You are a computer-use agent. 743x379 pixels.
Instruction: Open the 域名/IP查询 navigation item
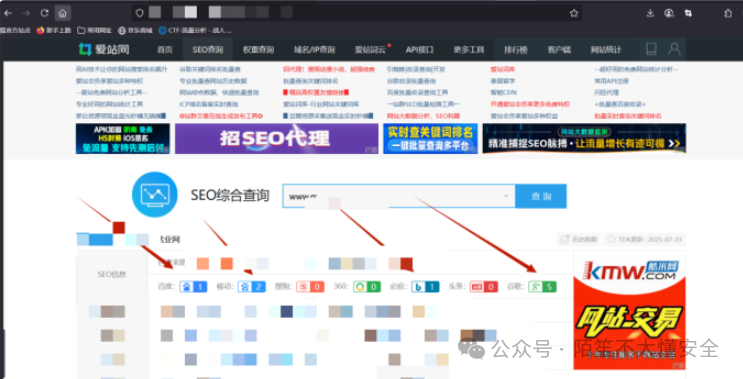click(x=314, y=50)
